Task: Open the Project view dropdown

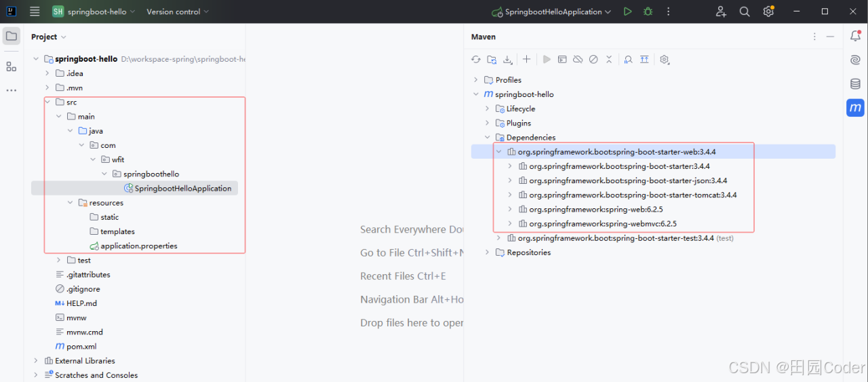Action: [49, 37]
